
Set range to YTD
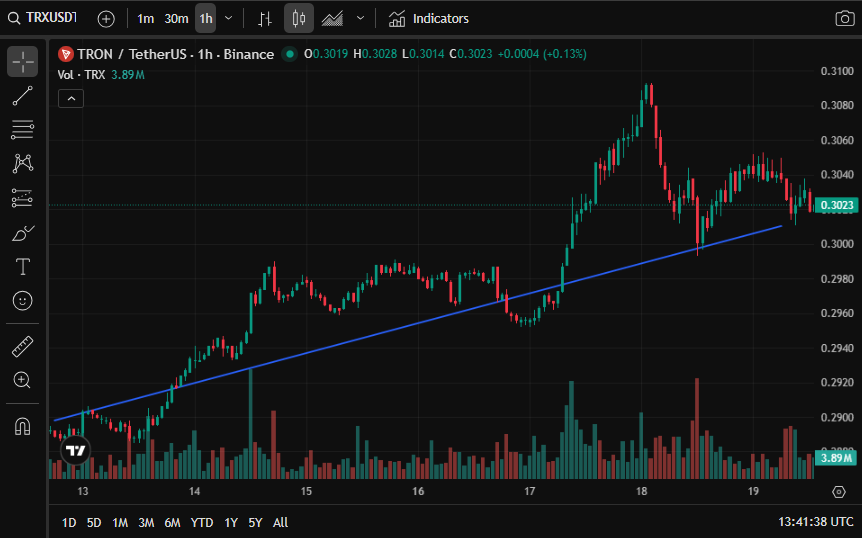pos(202,523)
